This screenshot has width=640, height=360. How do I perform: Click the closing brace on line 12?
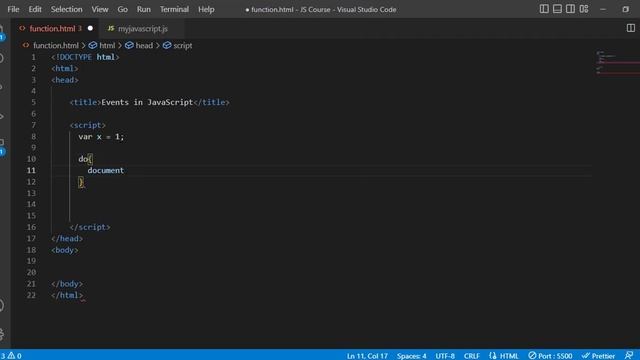(x=81, y=182)
